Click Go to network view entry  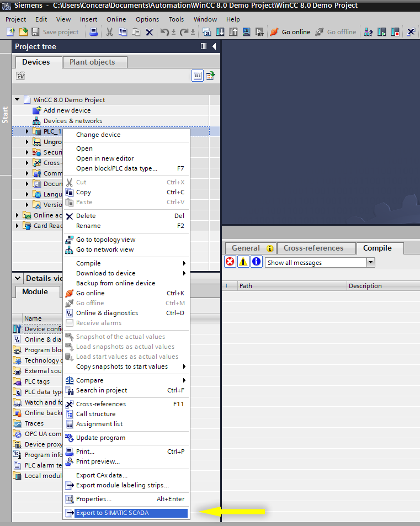pos(104,249)
